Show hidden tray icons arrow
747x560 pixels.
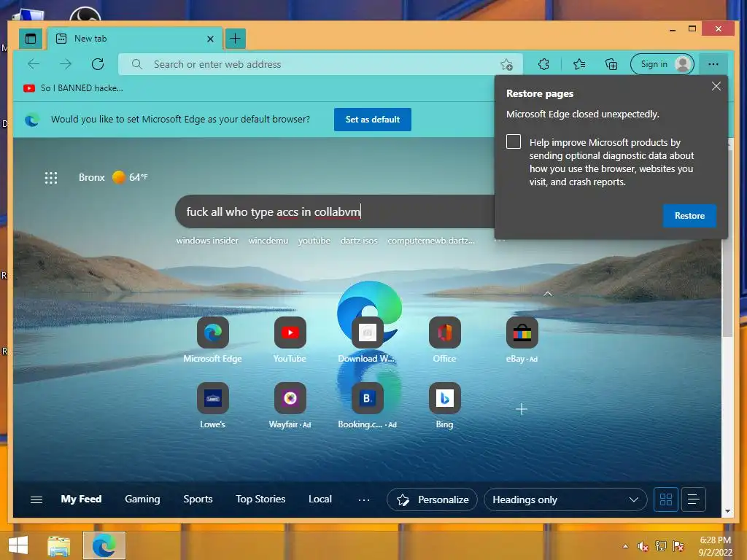point(625,546)
